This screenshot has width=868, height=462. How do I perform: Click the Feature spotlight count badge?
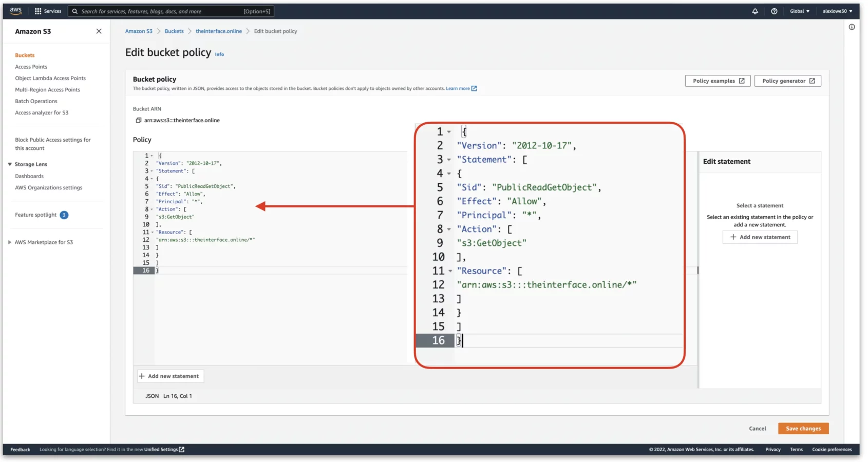(64, 215)
